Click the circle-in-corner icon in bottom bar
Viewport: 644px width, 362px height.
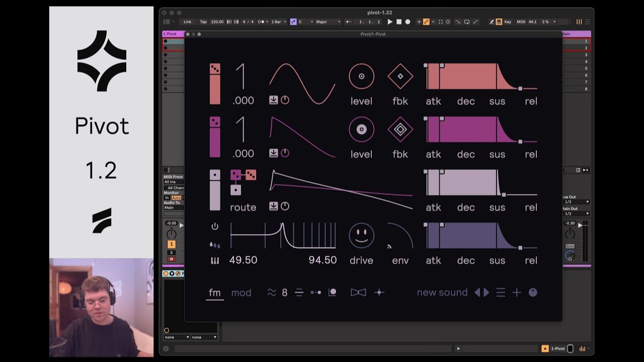[332, 293]
